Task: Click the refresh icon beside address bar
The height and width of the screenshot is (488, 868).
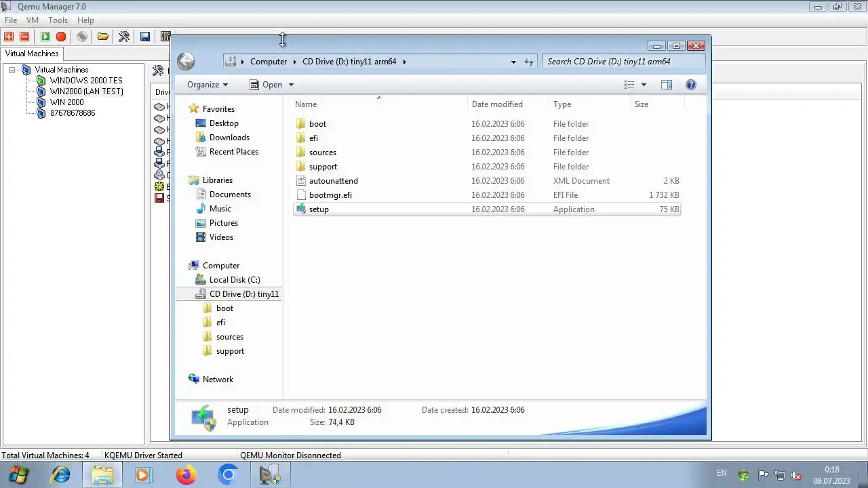Action: pos(529,62)
